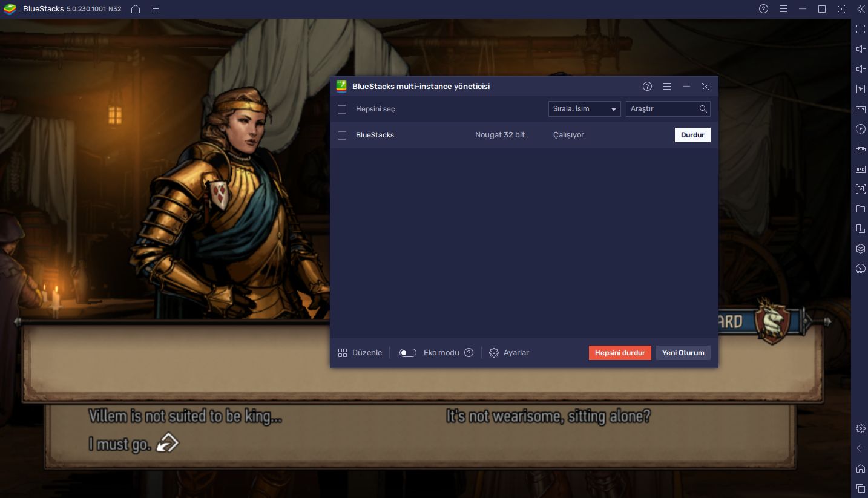Open recent apps icon at sidebar bottom
This screenshot has height=498, width=868.
[x=861, y=488]
